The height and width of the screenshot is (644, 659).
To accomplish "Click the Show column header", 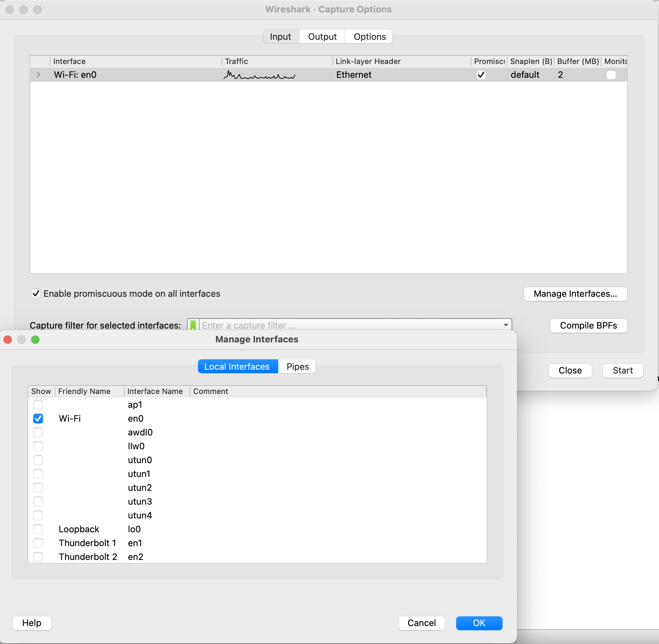I will (x=41, y=392).
